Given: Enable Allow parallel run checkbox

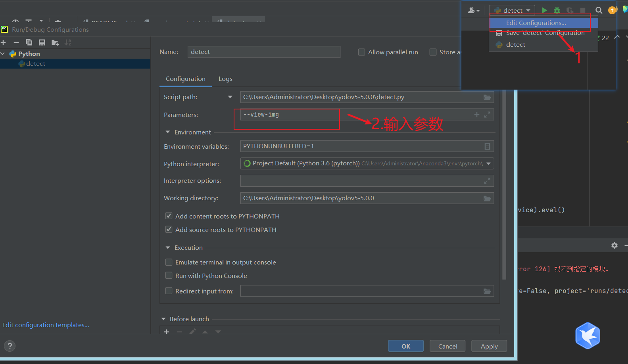Looking at the screenshot, I should pos(361,52).
